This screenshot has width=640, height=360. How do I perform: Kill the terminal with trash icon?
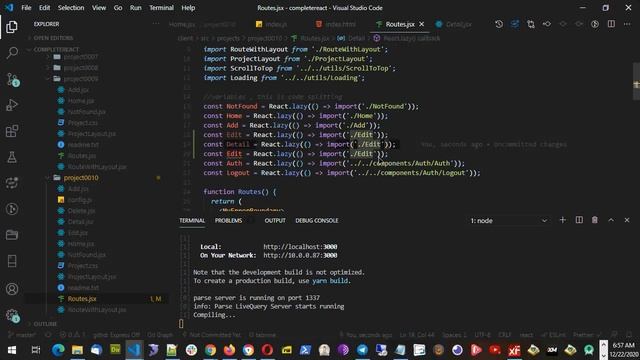[595, 220]
